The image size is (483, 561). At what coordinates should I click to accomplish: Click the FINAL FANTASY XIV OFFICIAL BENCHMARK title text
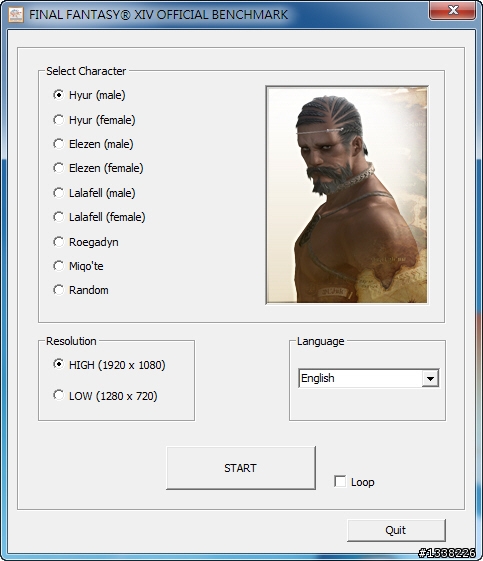(158, 15)
